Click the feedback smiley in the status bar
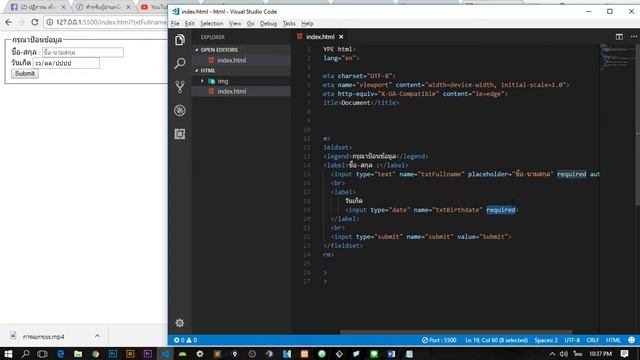This screenshot has width=640, height=360. coord(631,340)
